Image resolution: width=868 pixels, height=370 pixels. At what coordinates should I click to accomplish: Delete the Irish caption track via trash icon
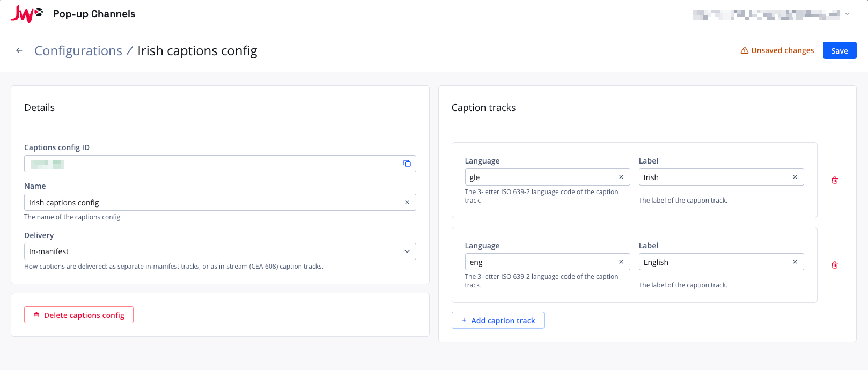pyautogui.click(x=835, y=180)
